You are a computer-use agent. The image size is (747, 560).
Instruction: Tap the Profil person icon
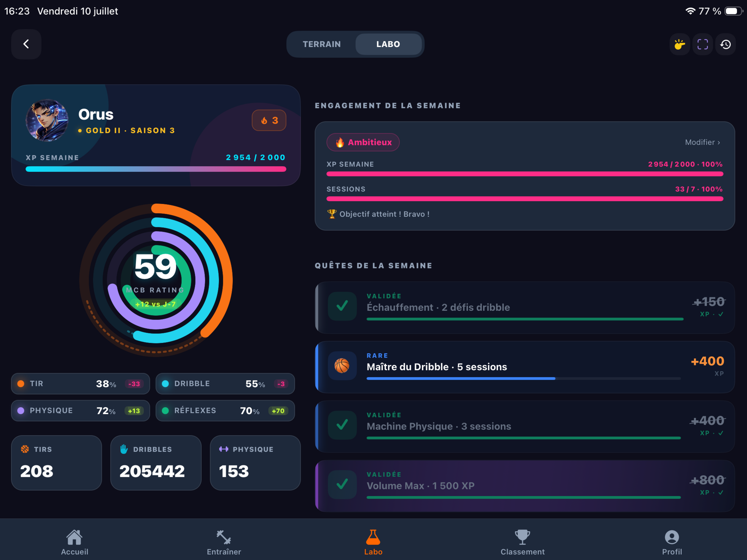pos(672,537)
